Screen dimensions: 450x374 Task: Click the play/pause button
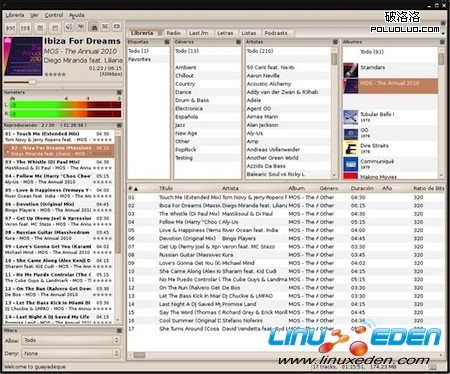[x=40, y=28]
